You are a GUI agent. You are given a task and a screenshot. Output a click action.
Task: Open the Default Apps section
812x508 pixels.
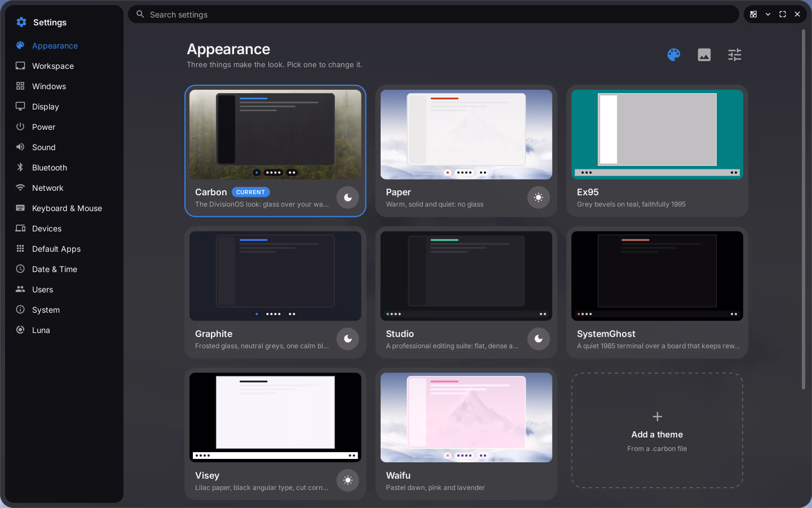(x=64, y=249)
